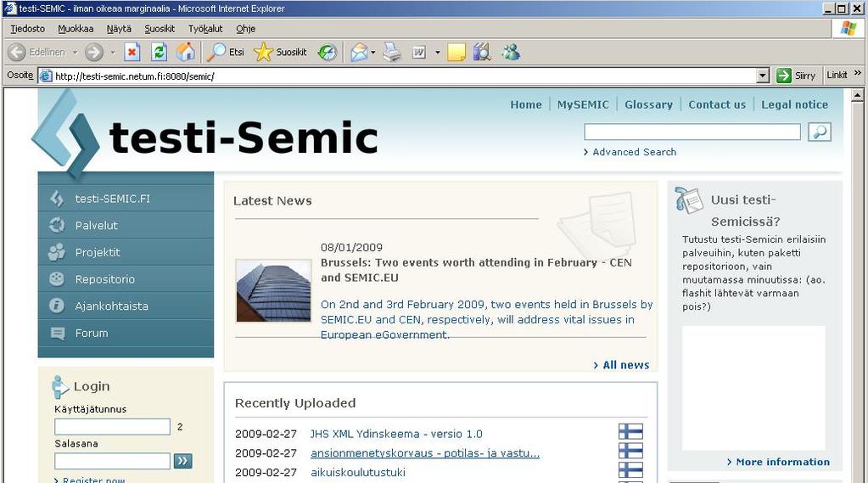The image size is (868, 483).
Task: Open the Suosikit menu
Action: coord(160,28)
